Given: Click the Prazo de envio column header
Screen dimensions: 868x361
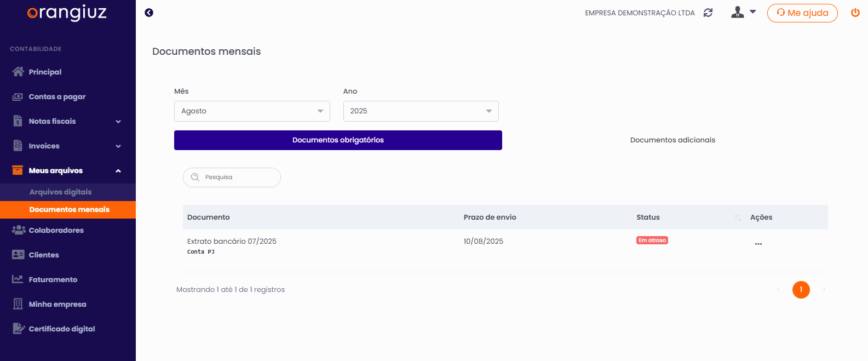Looking at the screenshot, I should pyautogui.click(x=490, y=217).
